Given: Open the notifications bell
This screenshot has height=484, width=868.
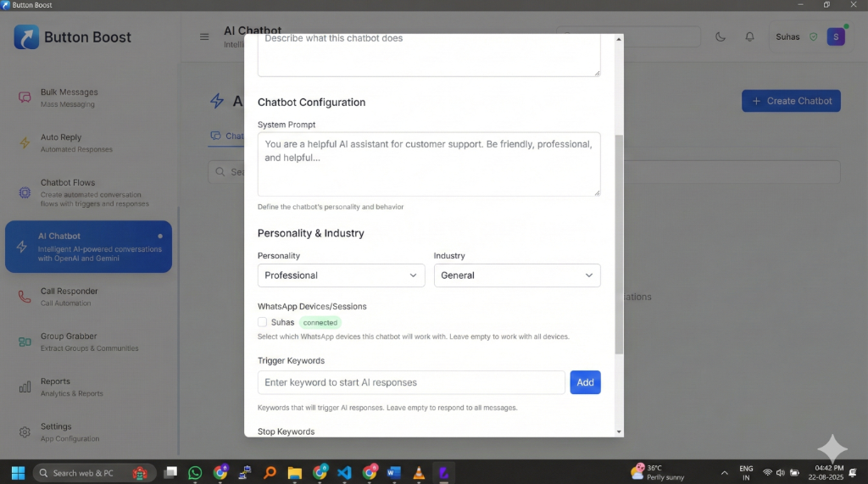Looking at the screenshot, I should 749,36.
